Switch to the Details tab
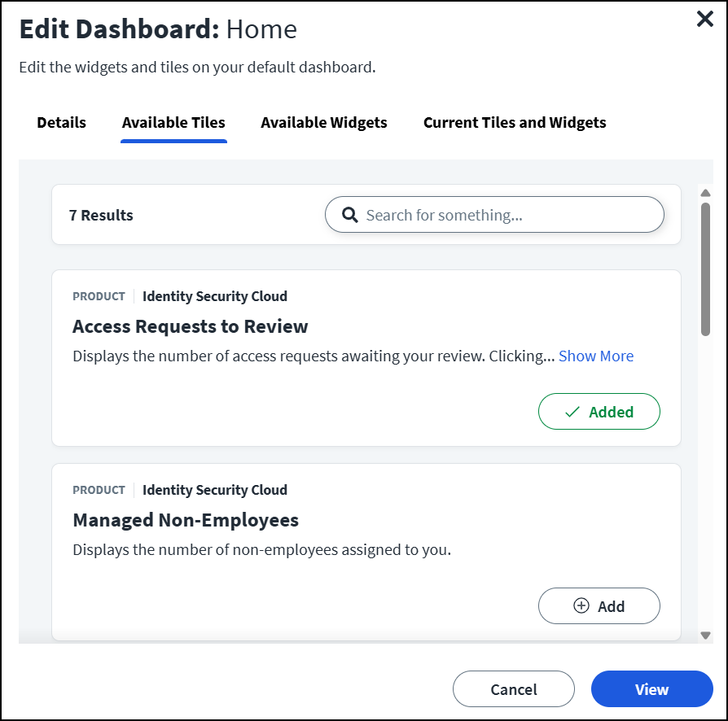This screenshot has height=721, width=728. (61, 123)
